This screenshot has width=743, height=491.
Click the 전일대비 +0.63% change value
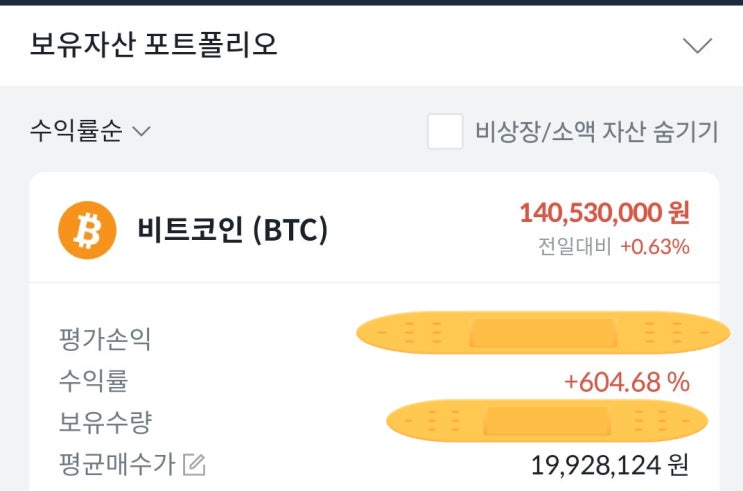pos(654,246)
